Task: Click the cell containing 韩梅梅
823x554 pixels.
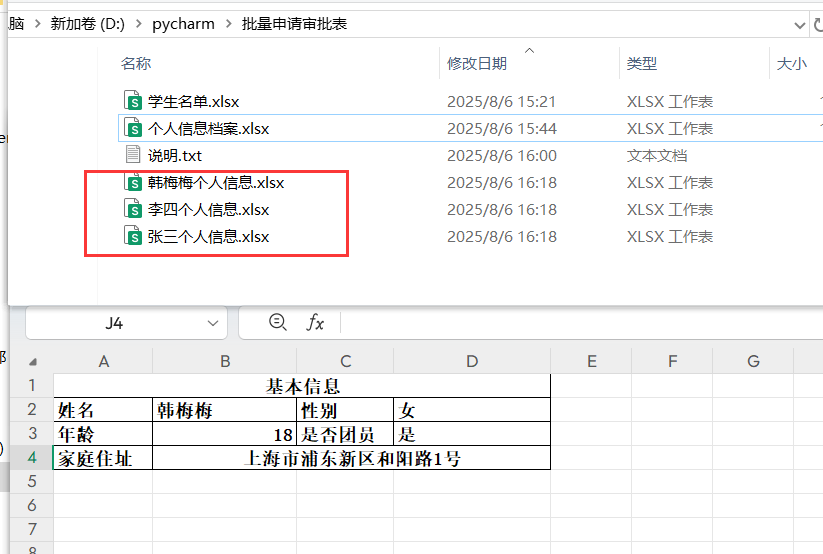Action: tap(225, 410)
